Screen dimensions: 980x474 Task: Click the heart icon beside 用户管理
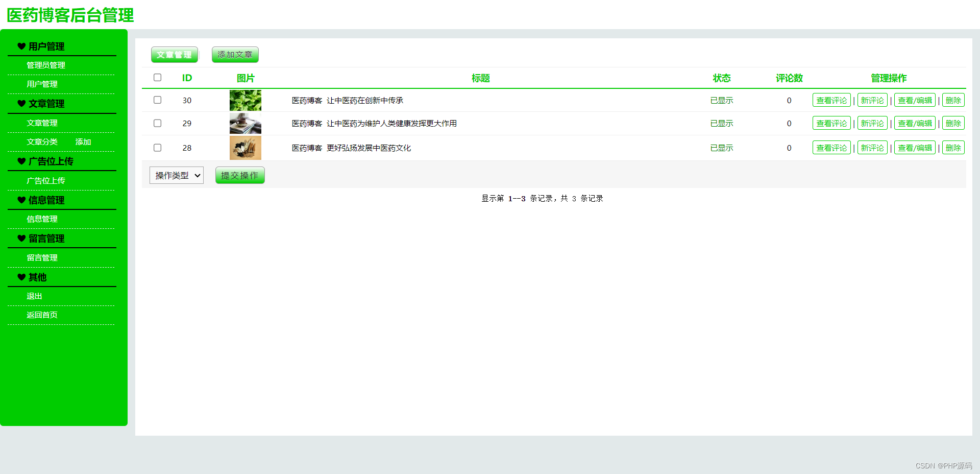click(x=21, y=46)
